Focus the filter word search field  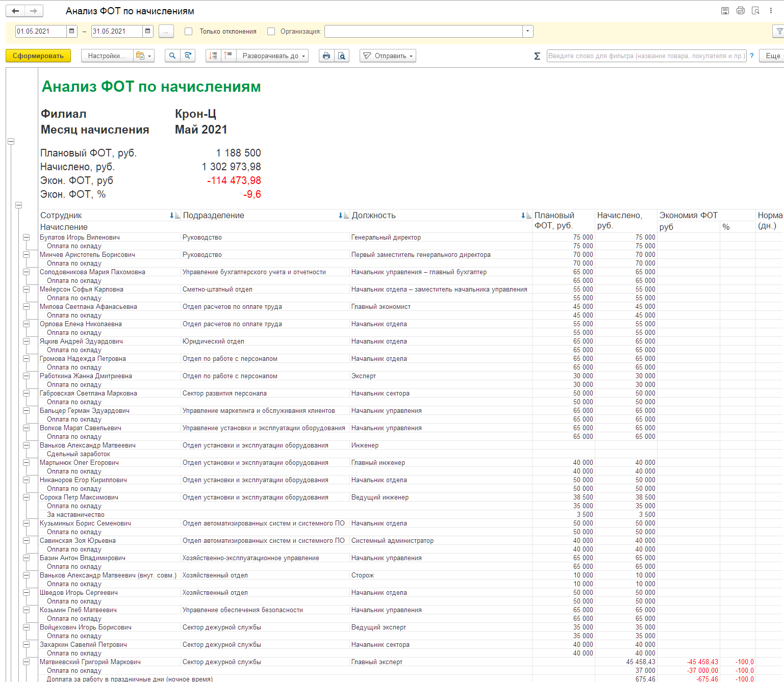tap(646, 56)
